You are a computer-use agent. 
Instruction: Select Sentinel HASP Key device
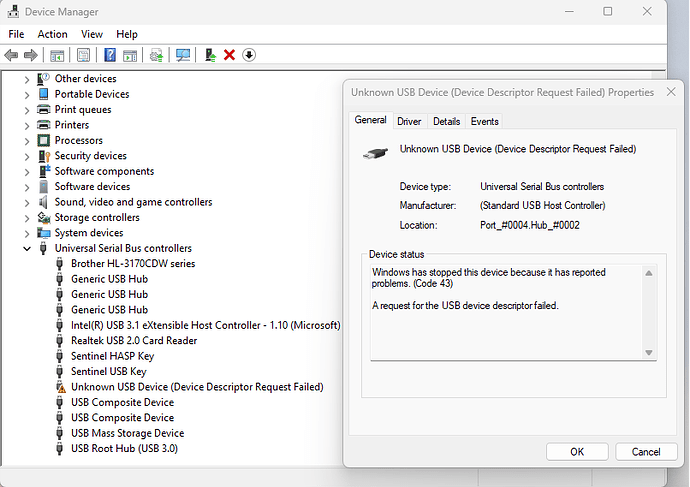[113, 356]
